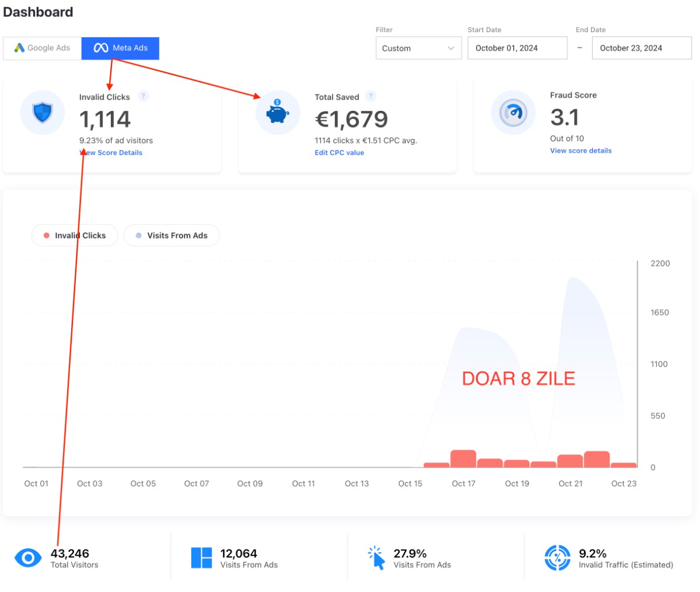Click the Invalid Traffic percent icon
The image size is (700, 592).
557,558
